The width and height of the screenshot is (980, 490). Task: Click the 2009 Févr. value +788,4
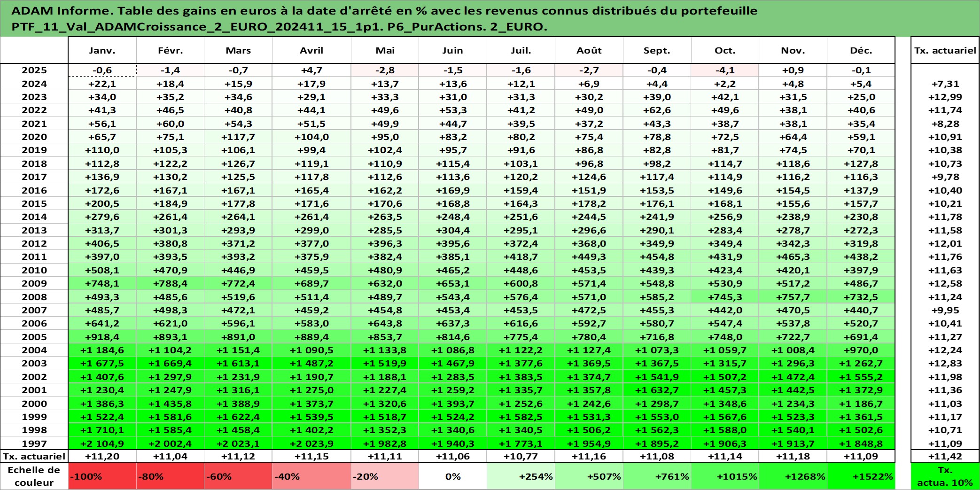click(171, 283)
